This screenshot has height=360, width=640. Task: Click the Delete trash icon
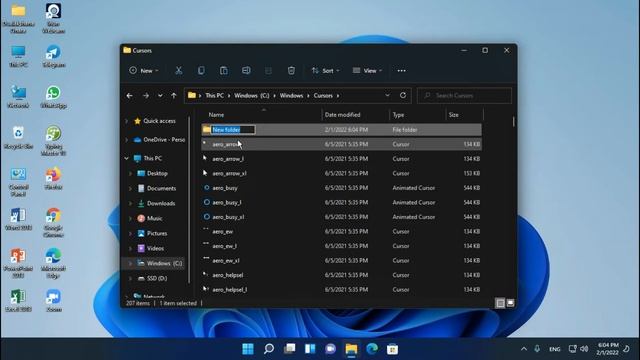tap(291, 71)
